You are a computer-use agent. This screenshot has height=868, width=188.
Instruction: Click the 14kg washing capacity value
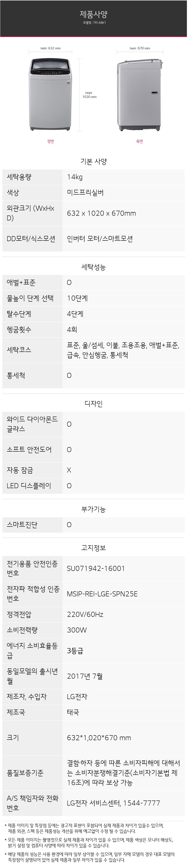[75, 177]
